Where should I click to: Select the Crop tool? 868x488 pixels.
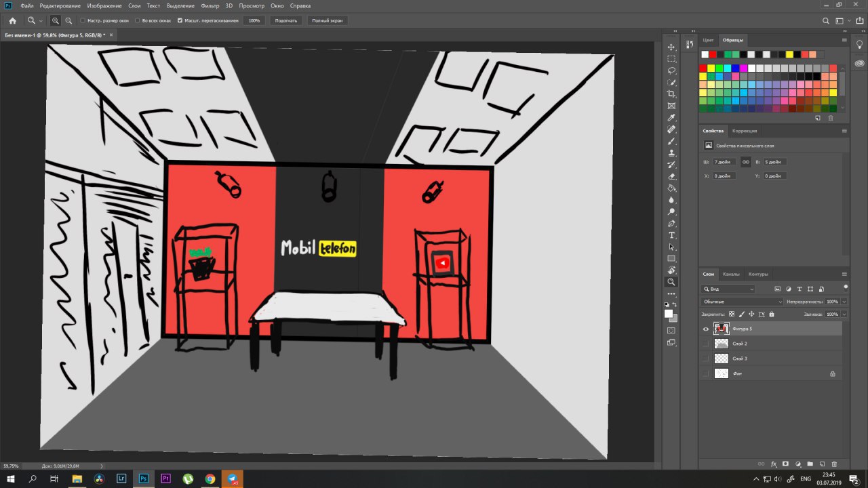click(x=671, y=94)
